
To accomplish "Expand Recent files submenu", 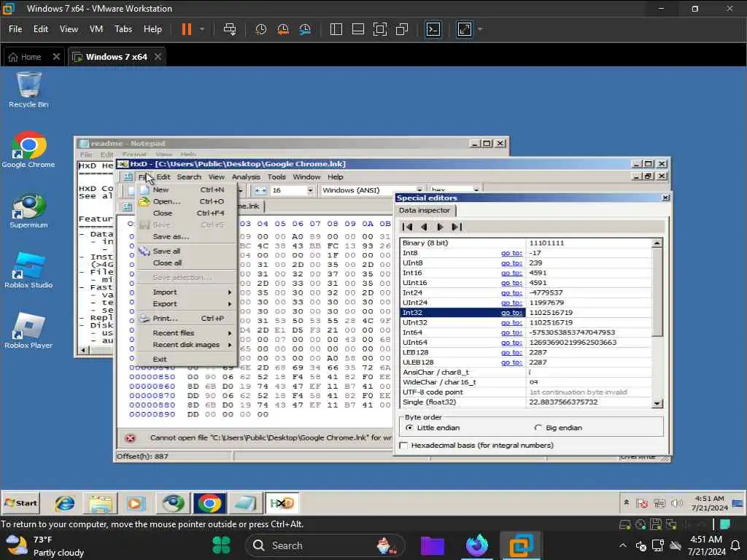I will click(186, 332).
